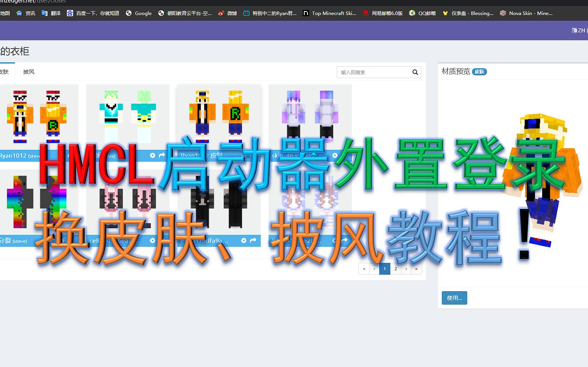588x367 pixels.
Task: Select the pink bunny ce8 skin thumbnail
Action: click(x=128, y=202)
